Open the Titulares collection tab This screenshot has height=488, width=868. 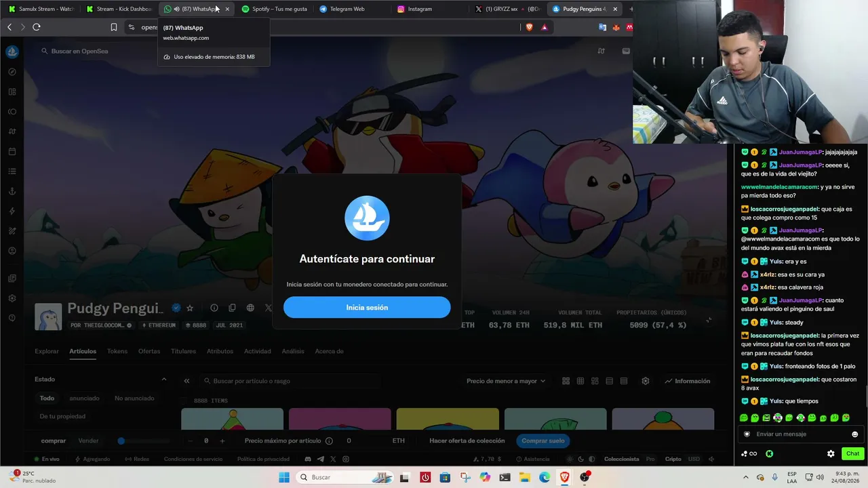pos(183,351)
